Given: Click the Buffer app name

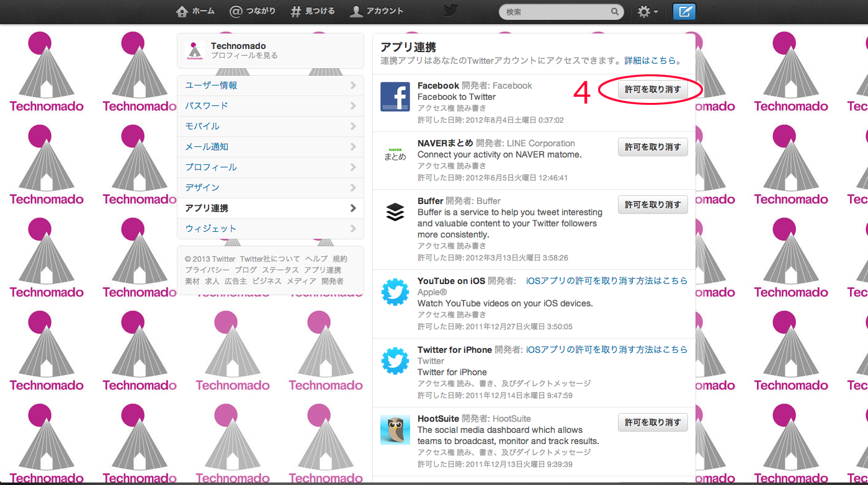Looking at the screenshot, I should (x=430, y=201).
